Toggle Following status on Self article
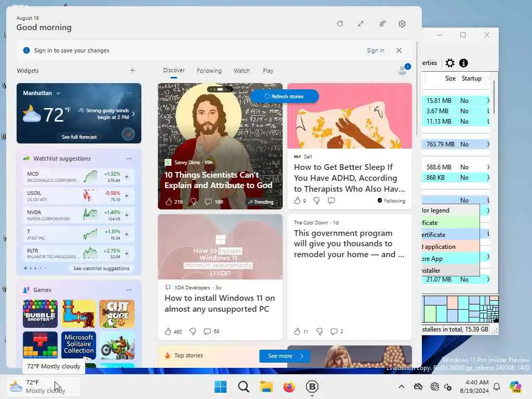This screenshot has height=399, width=532. coord(391,201)
